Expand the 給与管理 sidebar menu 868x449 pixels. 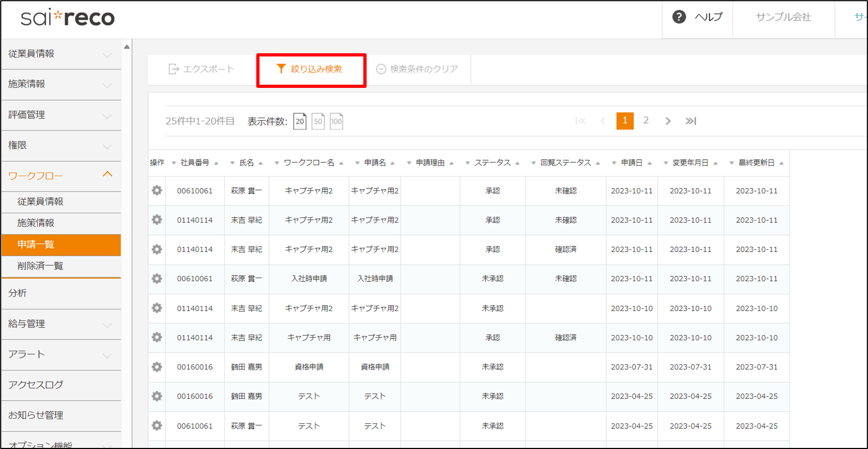pyautogui.click(x=61, y=324)
